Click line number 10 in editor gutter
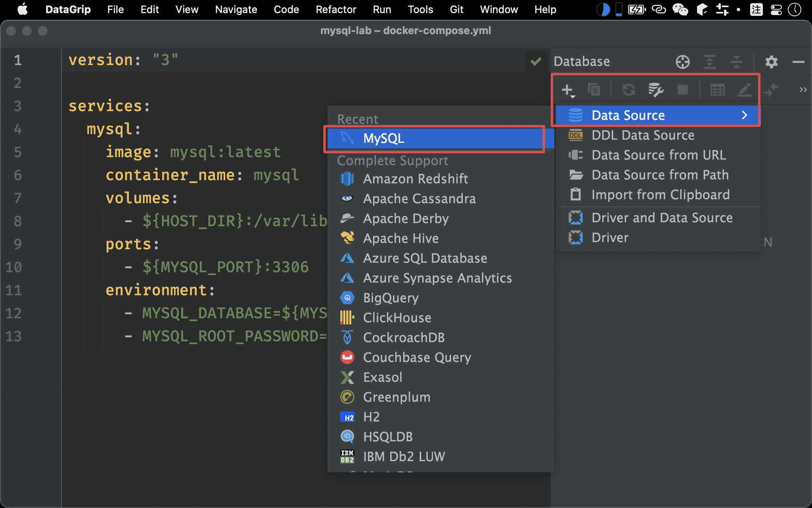 [14, 267]
